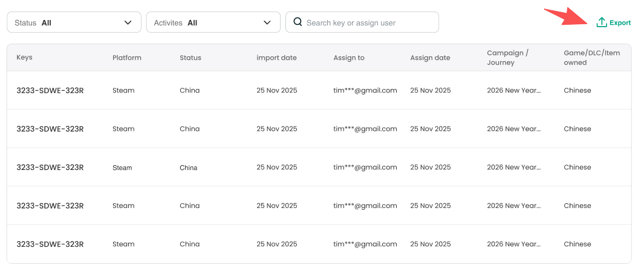This screenshot has height=274, width=644.
Task: Open '2026 New Year...' campaign in third row
Action: (513, 167)
